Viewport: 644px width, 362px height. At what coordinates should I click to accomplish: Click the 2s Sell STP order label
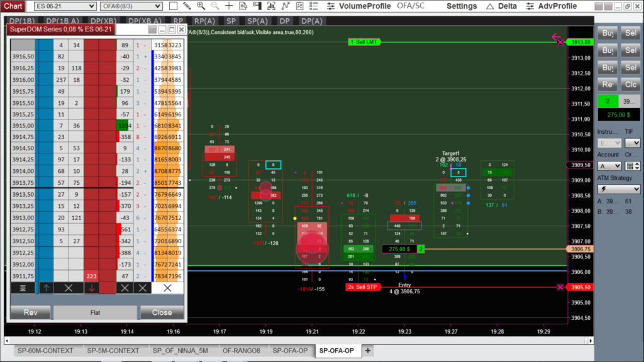pos(363,287)
